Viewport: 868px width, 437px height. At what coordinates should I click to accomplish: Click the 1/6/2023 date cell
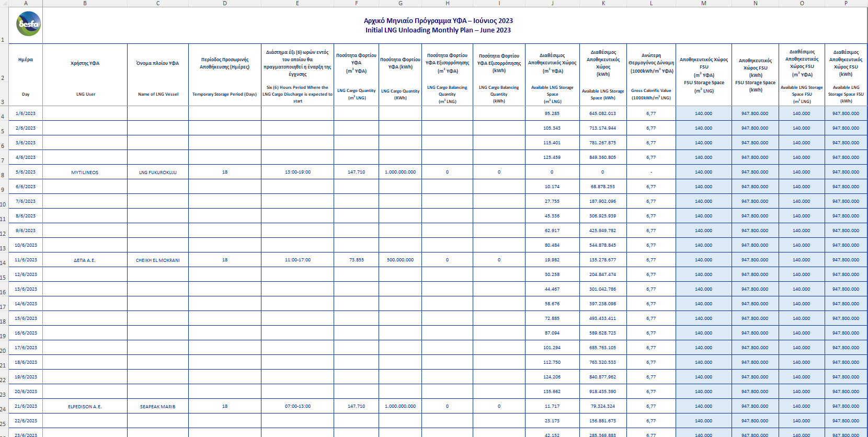tap(26, 113)
